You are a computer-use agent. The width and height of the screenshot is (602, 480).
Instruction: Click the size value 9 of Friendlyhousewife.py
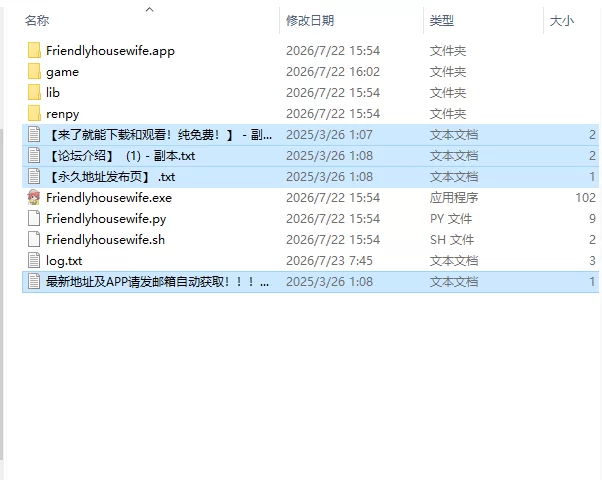[592, 218]
